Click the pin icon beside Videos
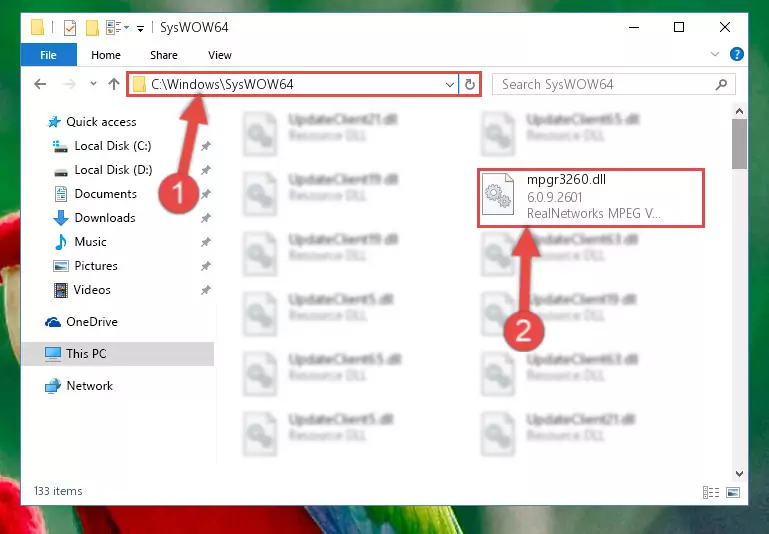The image size is (769, 534). 205,290
